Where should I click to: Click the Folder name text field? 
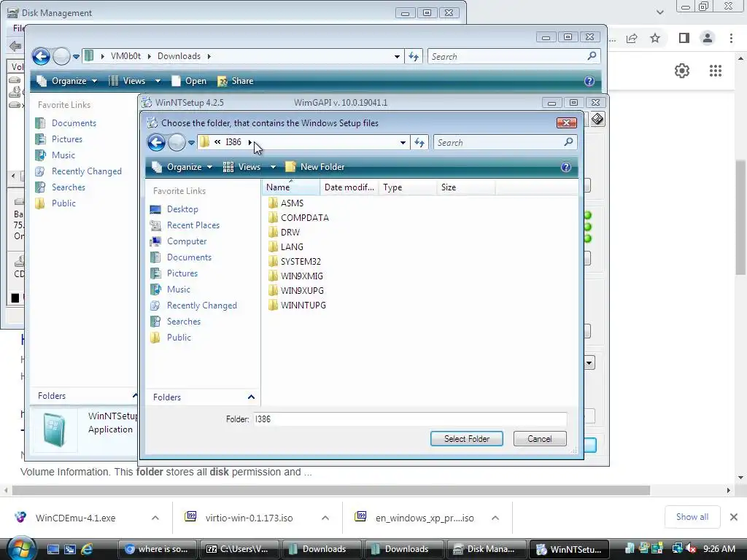coord(410,419)
